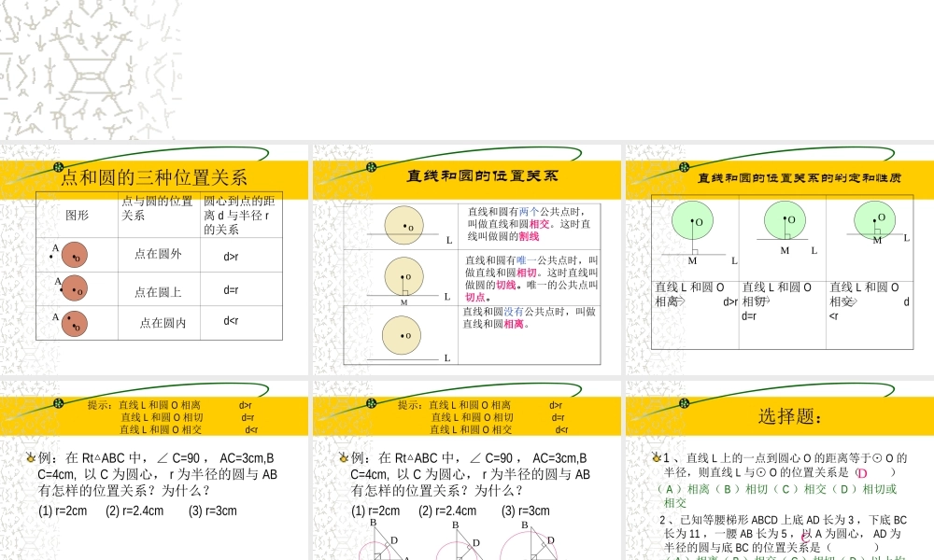Select the red circle in the 点在圆内 row
The image size is (934, 560).
[75, 324]
